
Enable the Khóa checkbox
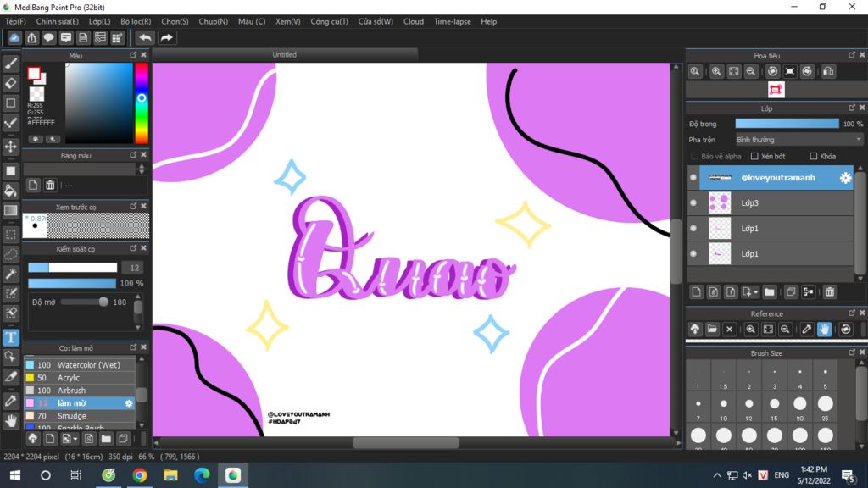point(813,157)
